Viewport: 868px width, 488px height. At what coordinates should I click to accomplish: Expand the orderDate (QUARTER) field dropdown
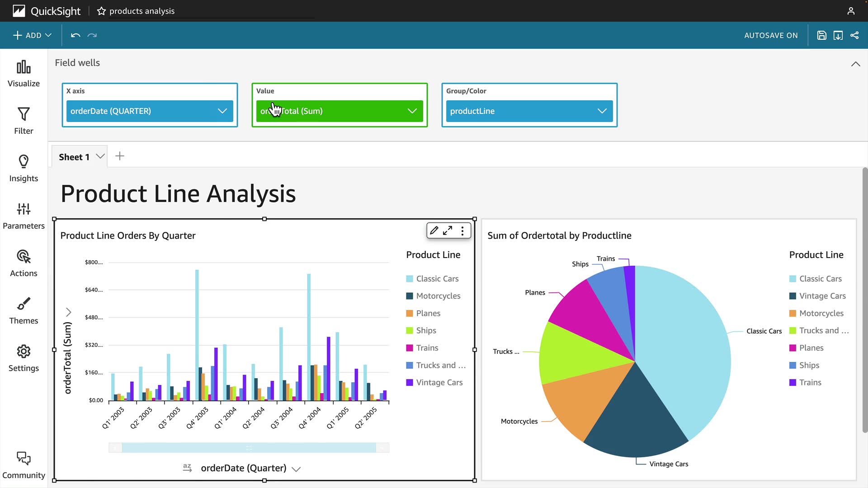pyautogui.click(x=222, y=111)
